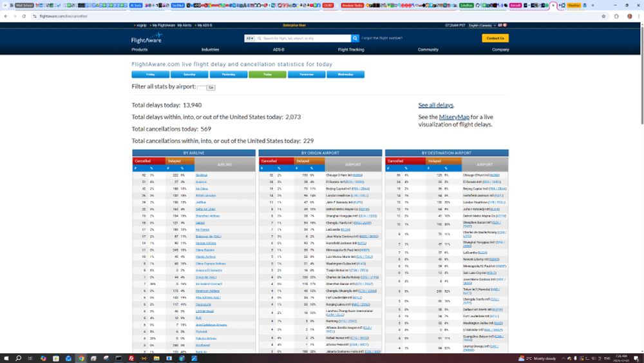Click the filter by airport input field
Viewport: 644px width, 363px height.
(x=201, y=88)
